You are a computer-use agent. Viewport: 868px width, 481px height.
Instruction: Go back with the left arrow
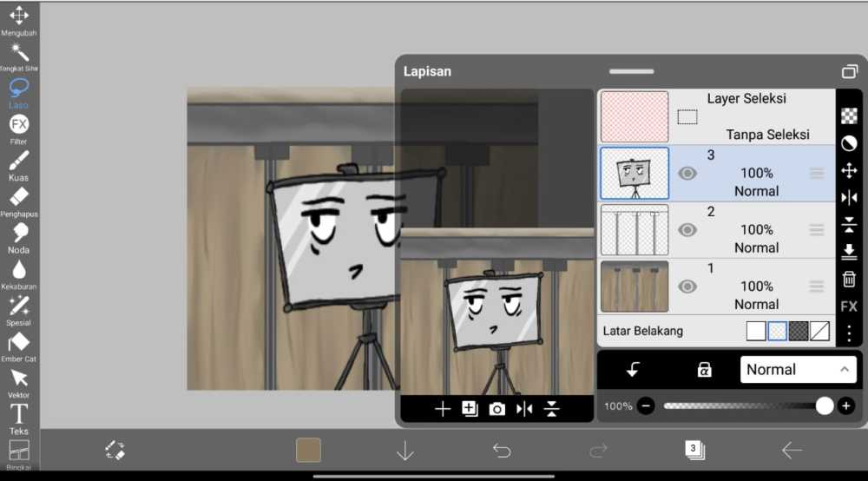click(792, 451)
